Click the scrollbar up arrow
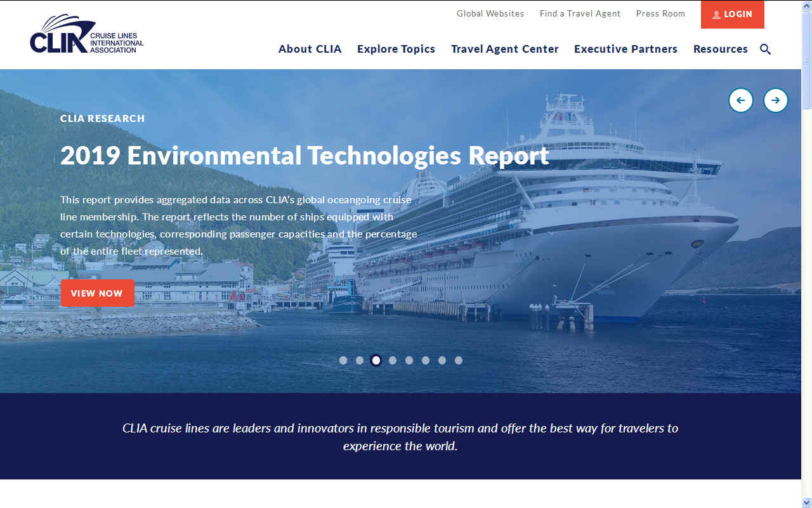The width and height of the screenshot is (812, 508). (x=806, y=5)
